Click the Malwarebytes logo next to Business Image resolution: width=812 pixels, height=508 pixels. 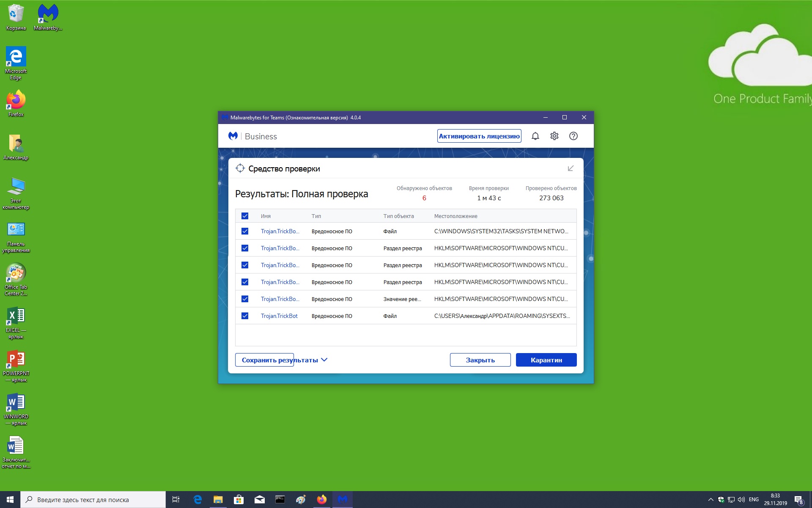point(233,136)
